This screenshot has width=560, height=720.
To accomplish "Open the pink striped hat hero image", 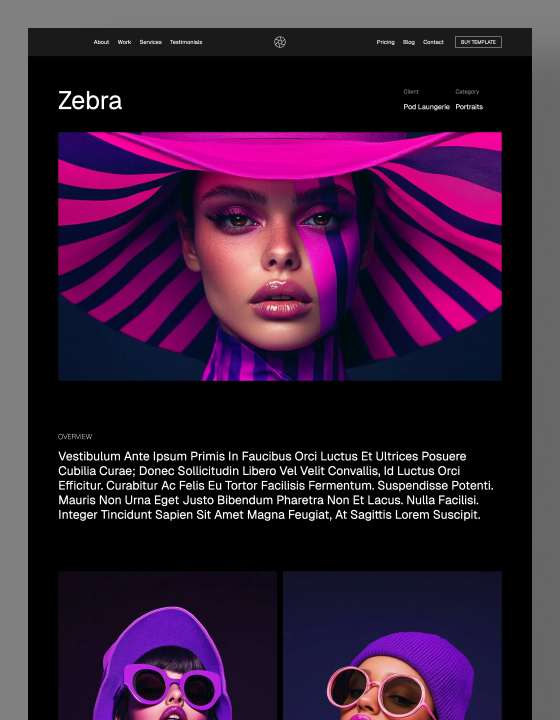I will click(280, 256).
